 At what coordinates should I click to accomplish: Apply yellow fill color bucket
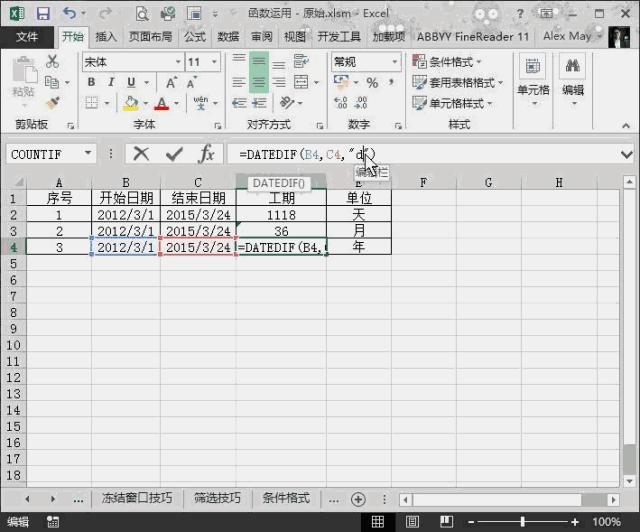pyautogui.click(x=131, y=103)
